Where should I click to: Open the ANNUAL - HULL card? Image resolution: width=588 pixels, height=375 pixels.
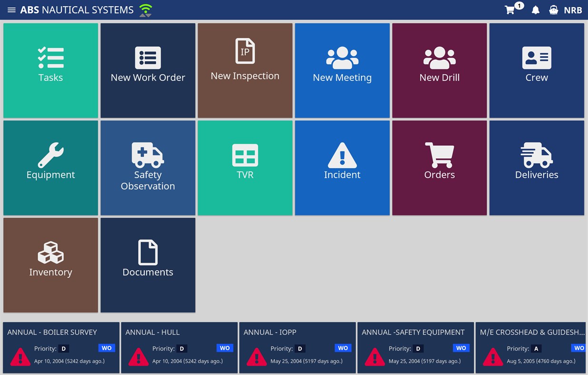(x=179, y=347)
